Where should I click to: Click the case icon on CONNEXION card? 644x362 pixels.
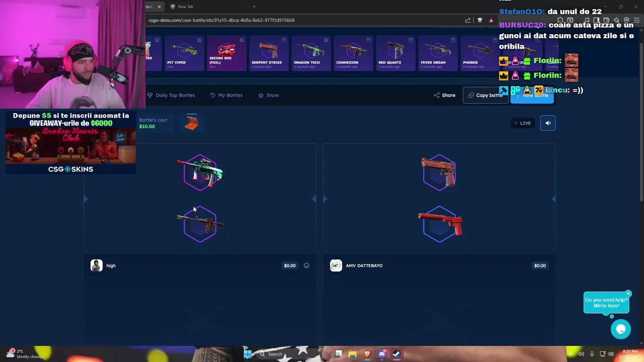pos(368,40)
